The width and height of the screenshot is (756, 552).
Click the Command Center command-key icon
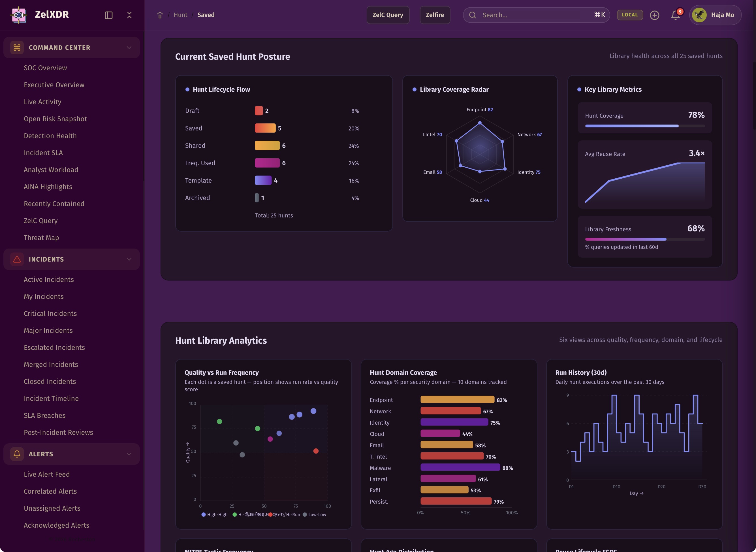[17, 48]
